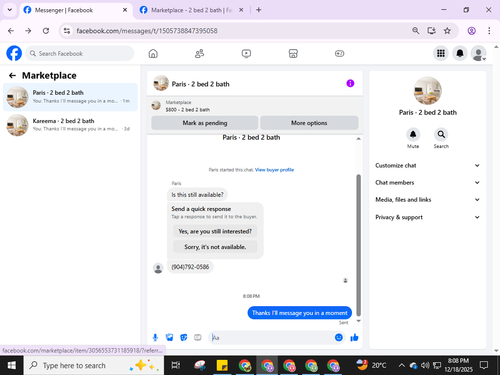Open the zoom magnifier icon in address bar
The image size is (500, 375).
point(415,31)
